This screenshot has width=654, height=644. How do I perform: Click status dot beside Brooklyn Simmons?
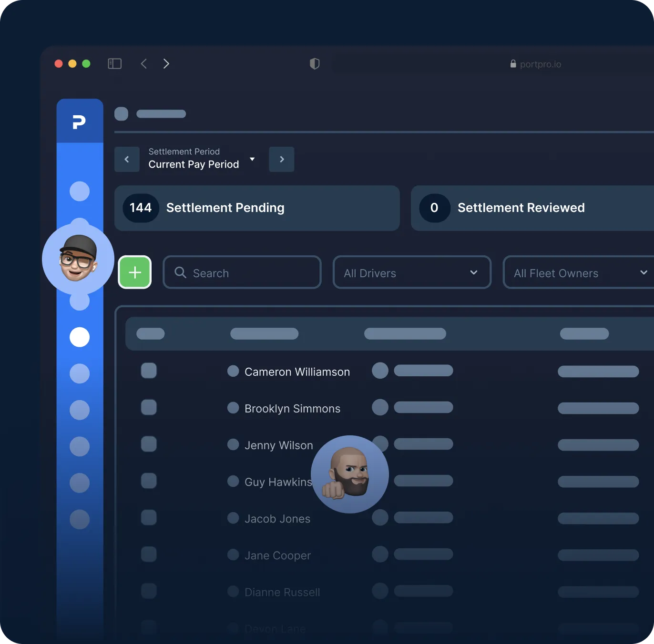click(233, 408)
